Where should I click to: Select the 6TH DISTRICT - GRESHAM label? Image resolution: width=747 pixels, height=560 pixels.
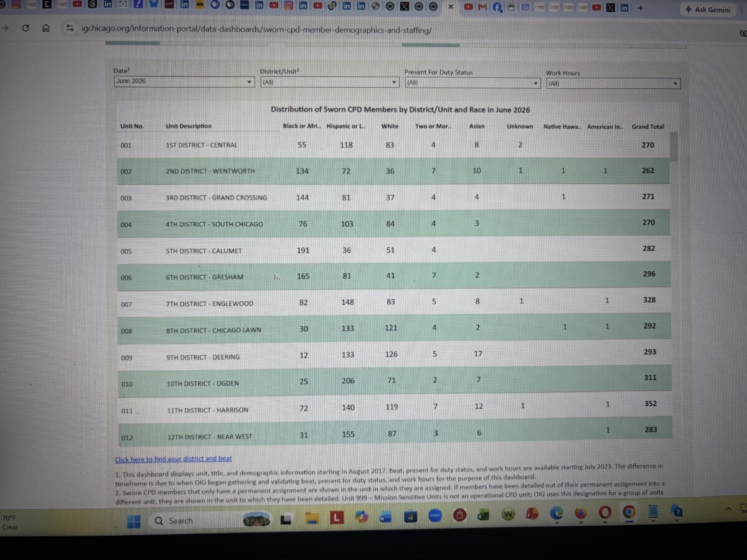[204, 278]
